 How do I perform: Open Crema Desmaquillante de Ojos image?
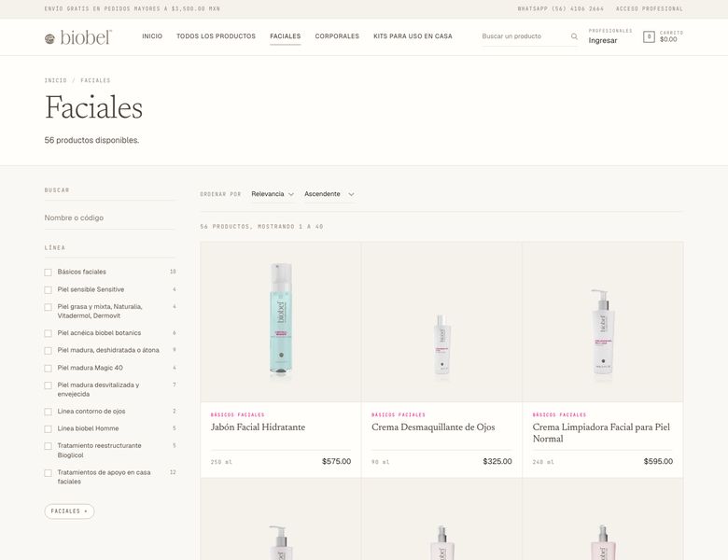pyautogui.click(x=441, y=321)
